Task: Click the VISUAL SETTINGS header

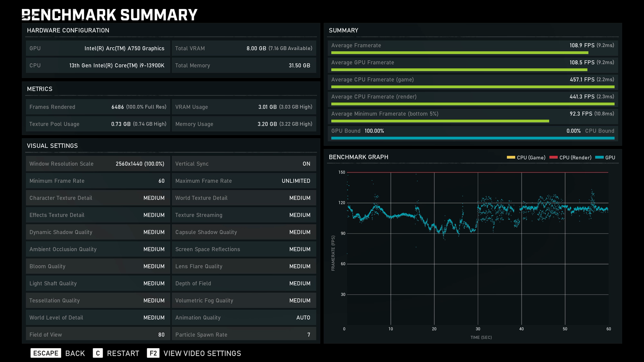Action: 52,146
